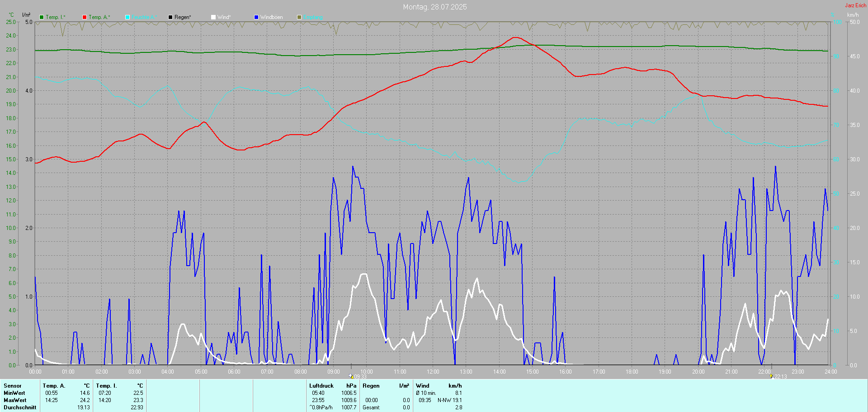Click the wind value 8.1

[458, 393]
